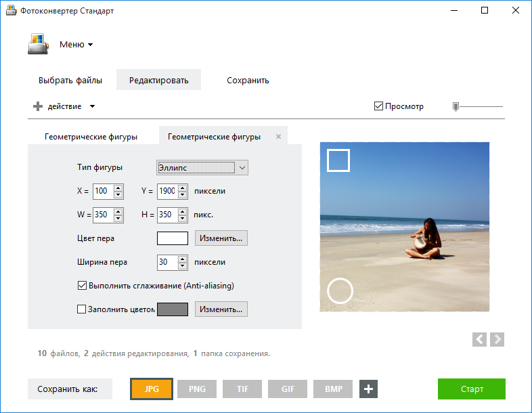Screen dimensions: 532x413
Task: Open the Тип фигуры combo box
Action: point(202,168)
